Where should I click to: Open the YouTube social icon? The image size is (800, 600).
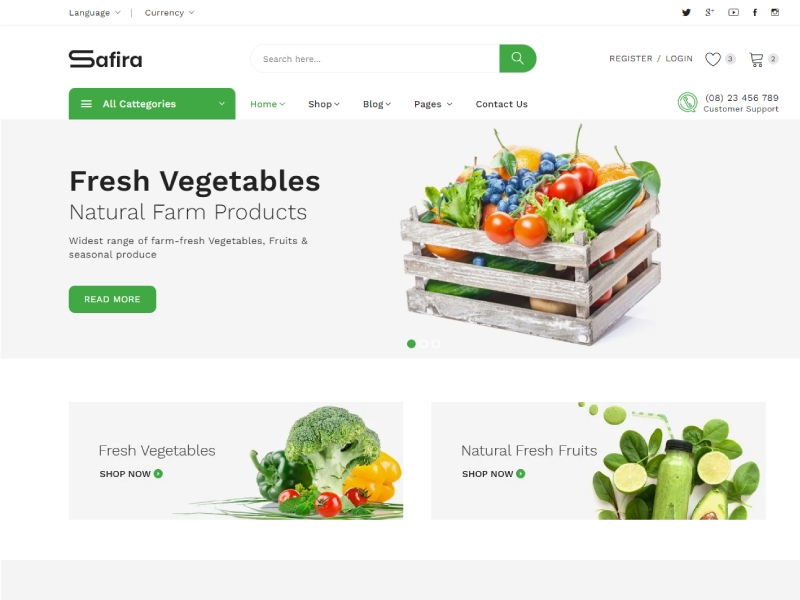[x=733, y=12]
